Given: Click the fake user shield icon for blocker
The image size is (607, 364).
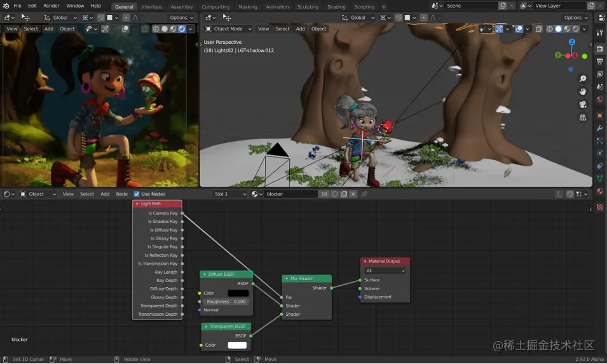Looking at the screenshot, I should [x=335, y=194].
